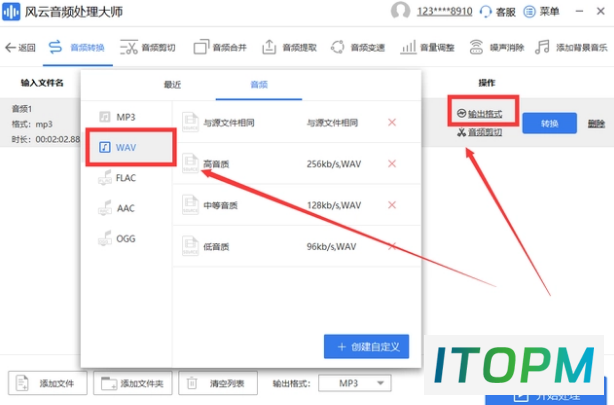Select OGG format in list

[126, 239]
